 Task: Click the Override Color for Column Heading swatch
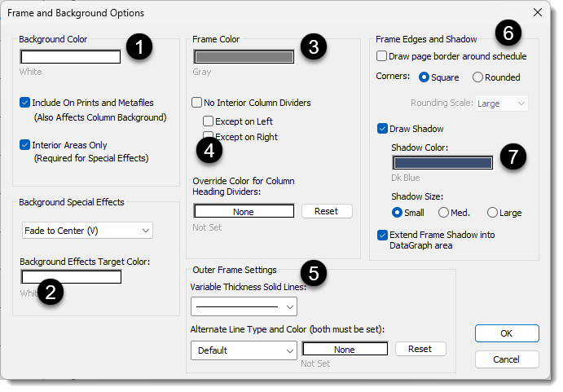[x=243, y=211]
